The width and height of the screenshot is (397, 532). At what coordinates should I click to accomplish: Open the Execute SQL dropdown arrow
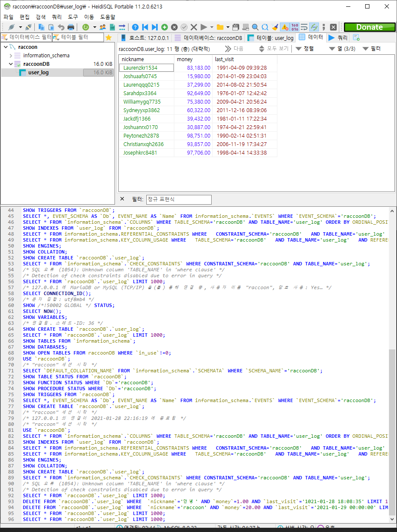(211, 27)
